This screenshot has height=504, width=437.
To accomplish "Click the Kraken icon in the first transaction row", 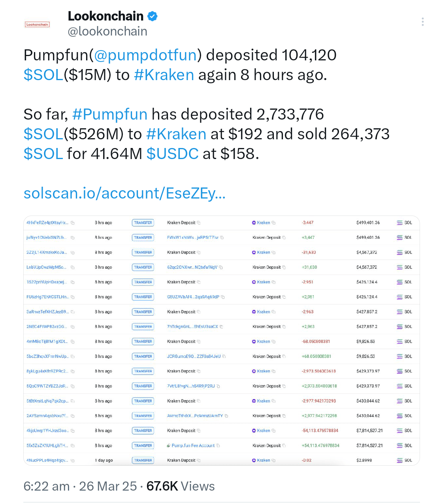I will (254, 222).
